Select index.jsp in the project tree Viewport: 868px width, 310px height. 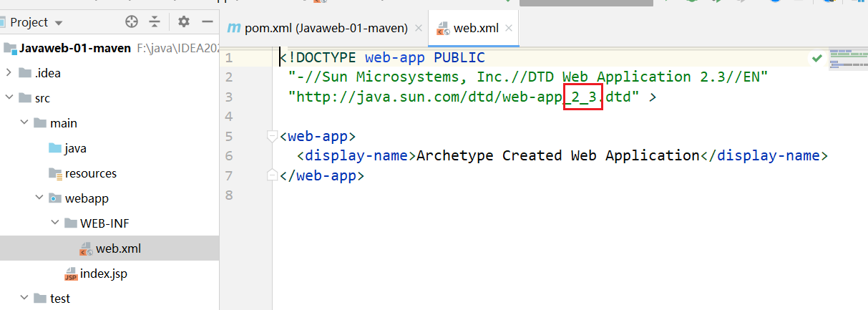pos(103,273)
